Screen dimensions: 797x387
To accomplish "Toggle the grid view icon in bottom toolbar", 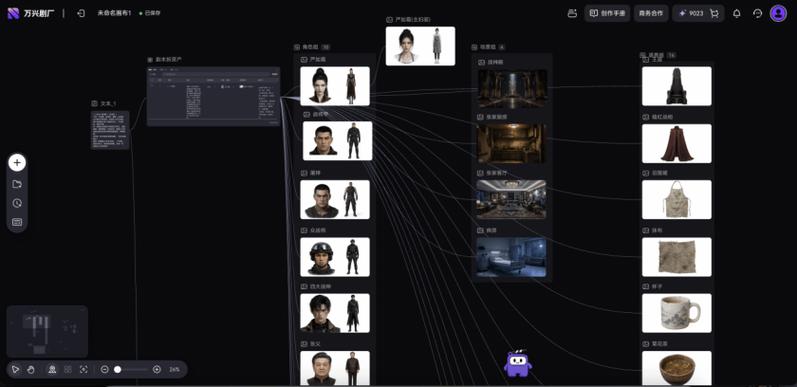I will click(x=68, y=370).
